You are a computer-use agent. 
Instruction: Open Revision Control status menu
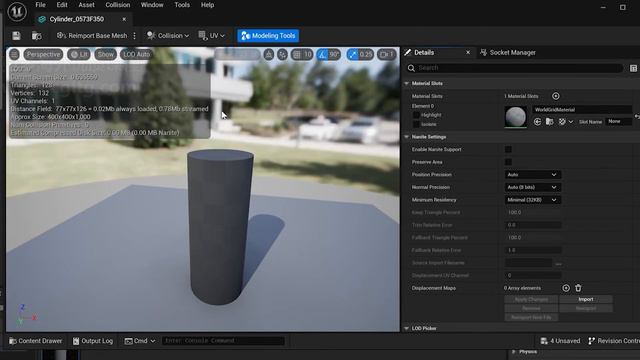614,341
